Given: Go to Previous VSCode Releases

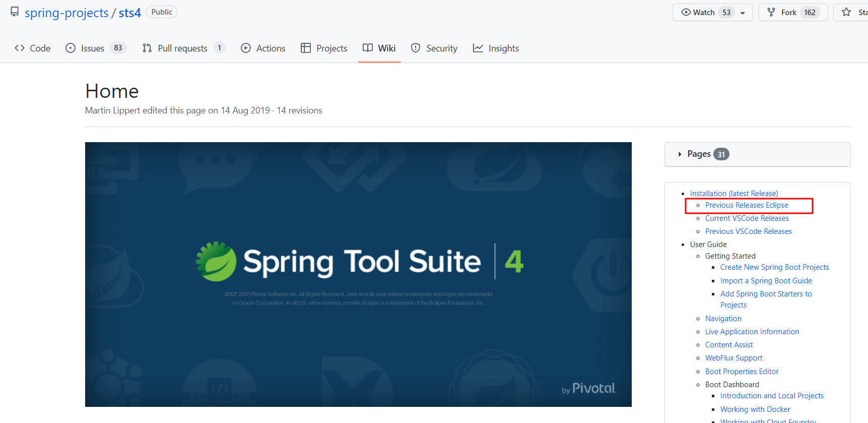Looking at the screenshot, I should click(x=749, y=231).
